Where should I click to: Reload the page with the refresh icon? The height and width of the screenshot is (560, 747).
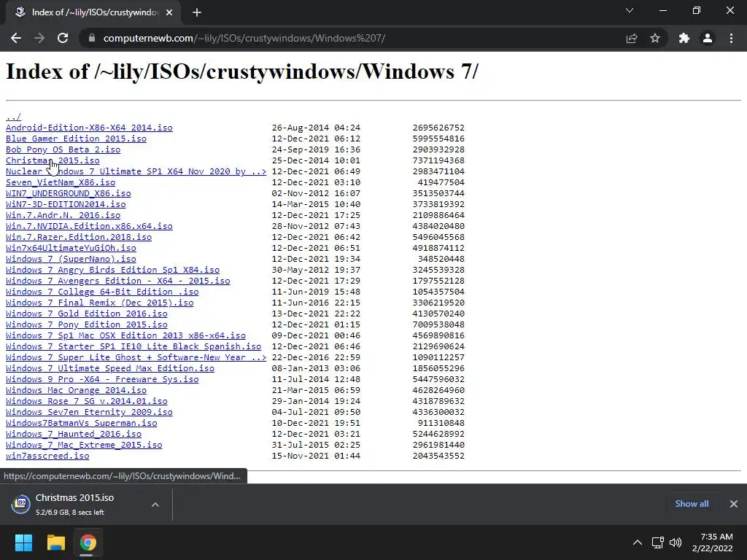[63, 38]
